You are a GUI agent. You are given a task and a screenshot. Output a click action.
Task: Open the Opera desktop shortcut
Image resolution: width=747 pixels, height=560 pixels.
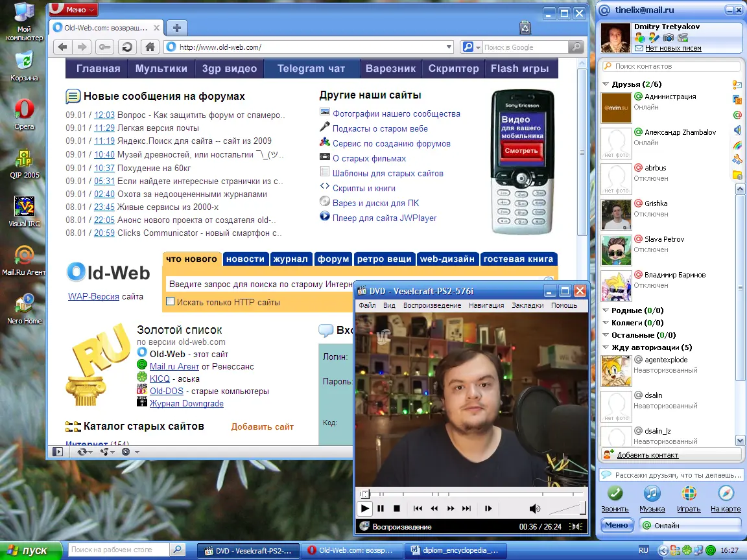tap(24, 114)
